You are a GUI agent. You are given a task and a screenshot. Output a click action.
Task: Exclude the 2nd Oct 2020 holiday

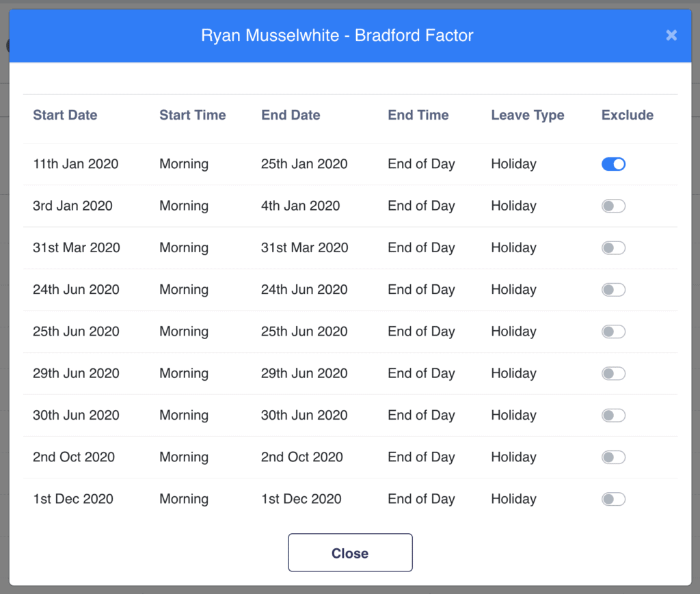(x=613, y=457)
